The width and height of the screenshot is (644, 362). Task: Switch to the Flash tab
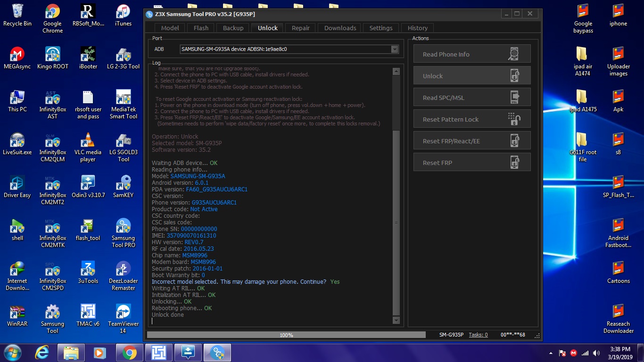(201, 28)
